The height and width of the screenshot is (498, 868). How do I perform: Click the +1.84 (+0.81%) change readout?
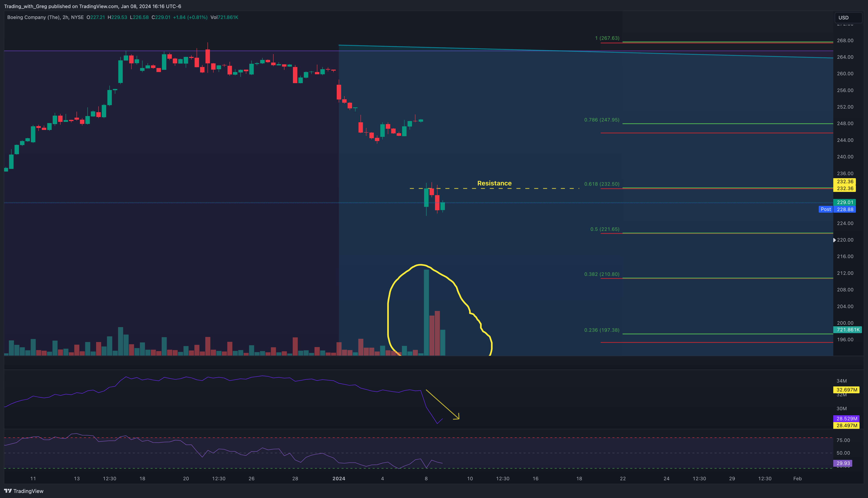(x=190, y=17)
